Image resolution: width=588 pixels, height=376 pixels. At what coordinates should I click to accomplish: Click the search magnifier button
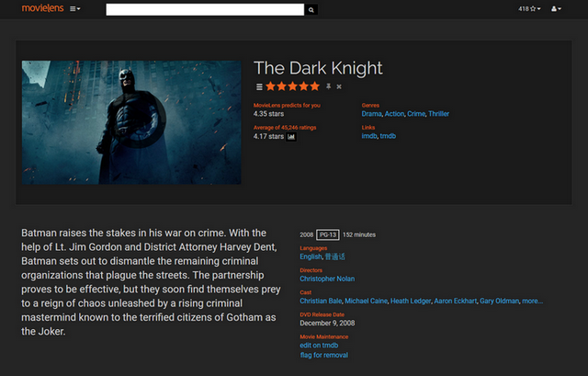[311, 10]
